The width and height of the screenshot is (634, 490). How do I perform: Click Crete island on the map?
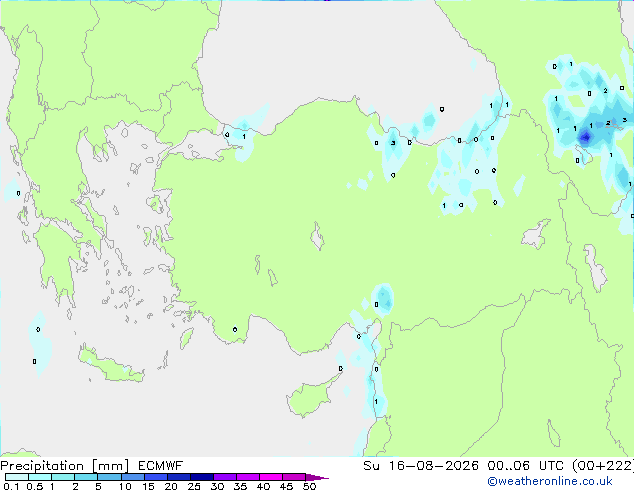pos(110,364)
